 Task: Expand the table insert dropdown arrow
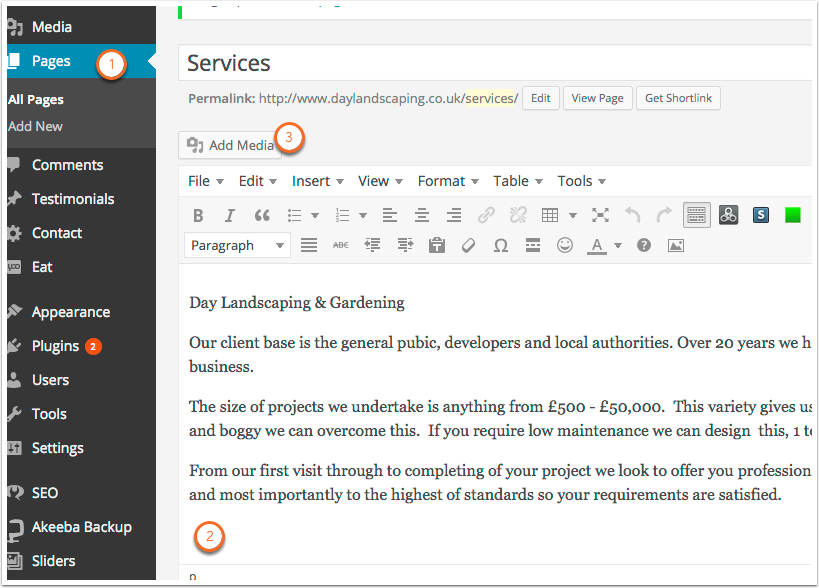[x=573, y=215]
